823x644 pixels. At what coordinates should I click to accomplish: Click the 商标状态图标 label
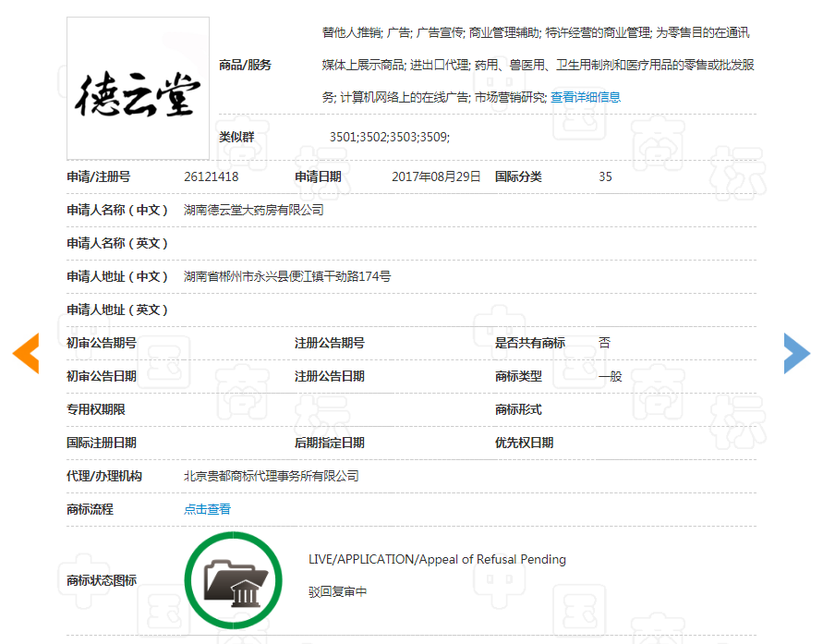pos(102,580)
